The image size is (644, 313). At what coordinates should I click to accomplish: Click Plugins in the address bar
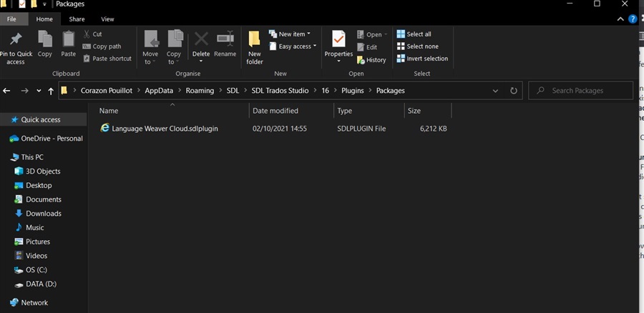(x=353, y=91)
